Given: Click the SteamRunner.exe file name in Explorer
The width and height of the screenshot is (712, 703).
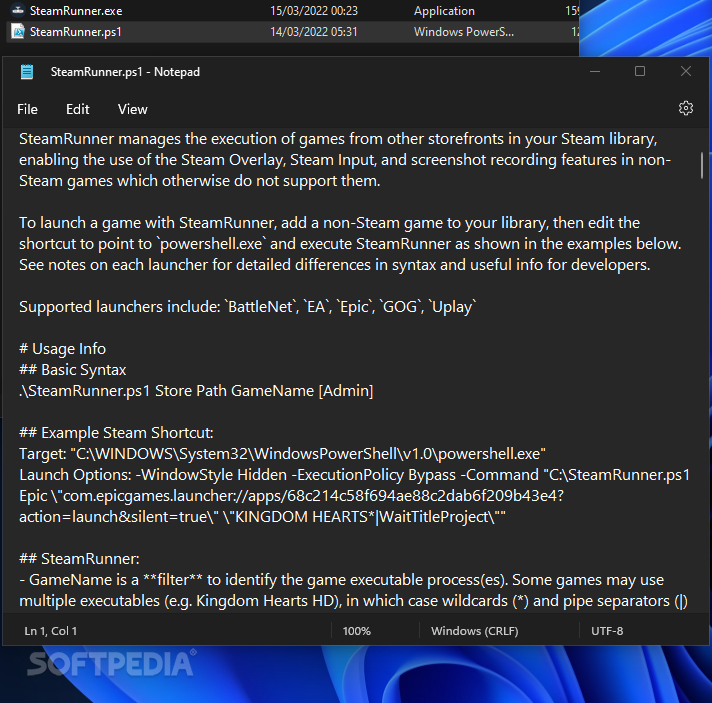Looking at the screenshot, I should 76,10.
